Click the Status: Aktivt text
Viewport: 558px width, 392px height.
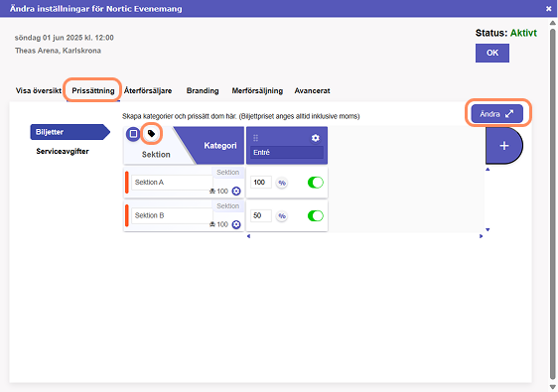(506, 33)
